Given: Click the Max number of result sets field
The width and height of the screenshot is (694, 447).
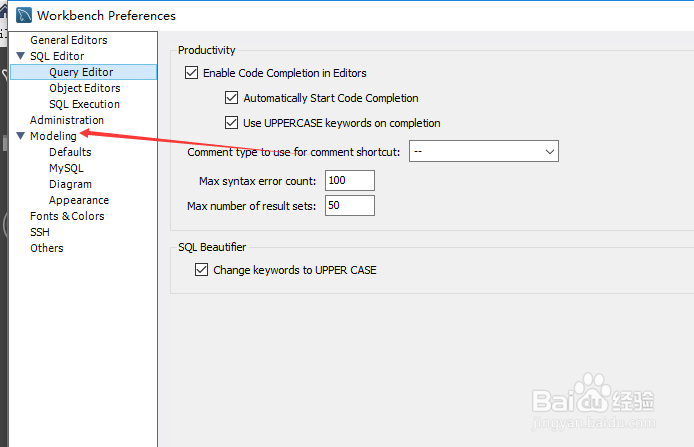Looking at the screenshot, I should [x=349, y=206].
